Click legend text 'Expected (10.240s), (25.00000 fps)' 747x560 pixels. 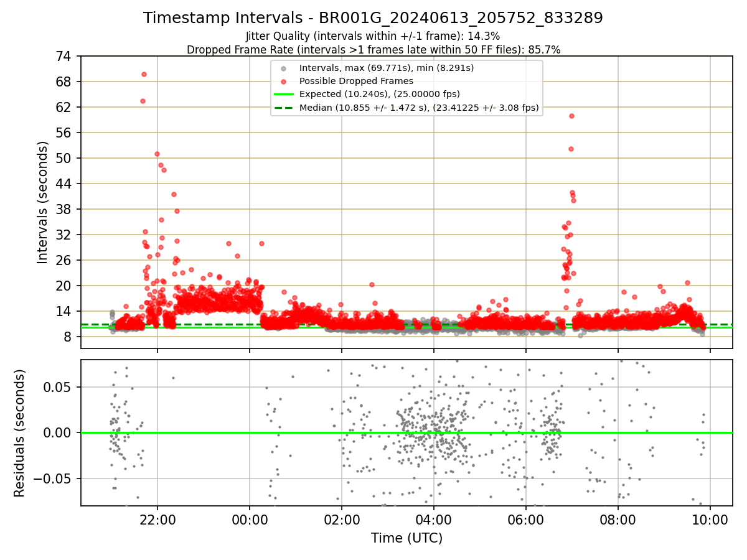click(380, 95)
